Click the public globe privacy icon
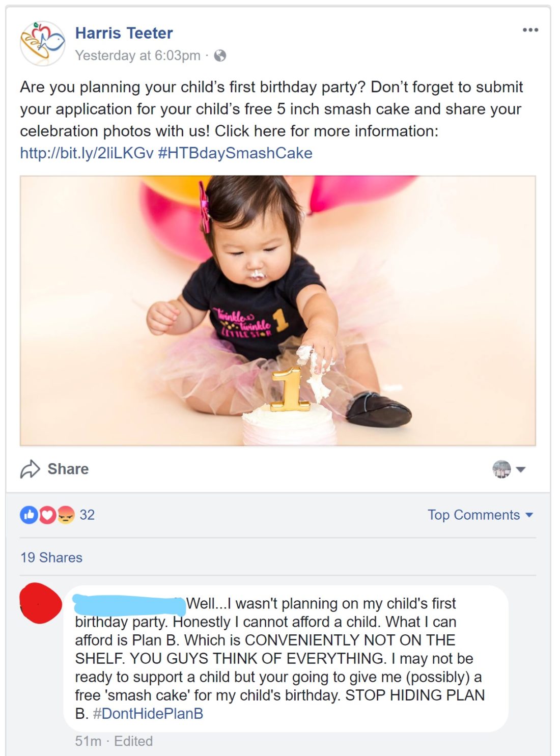Viewport: 560px width, 756px height. (220, 55)
